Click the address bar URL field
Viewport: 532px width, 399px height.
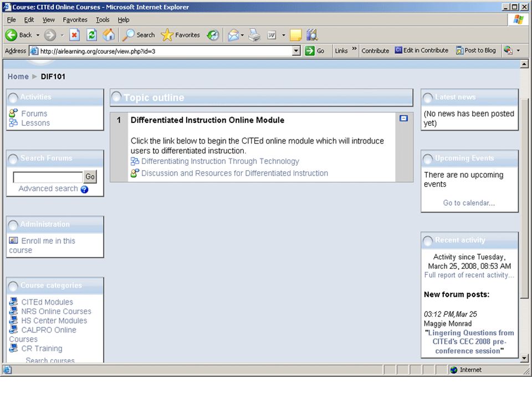pyautogui.click(x=166, y=51)
